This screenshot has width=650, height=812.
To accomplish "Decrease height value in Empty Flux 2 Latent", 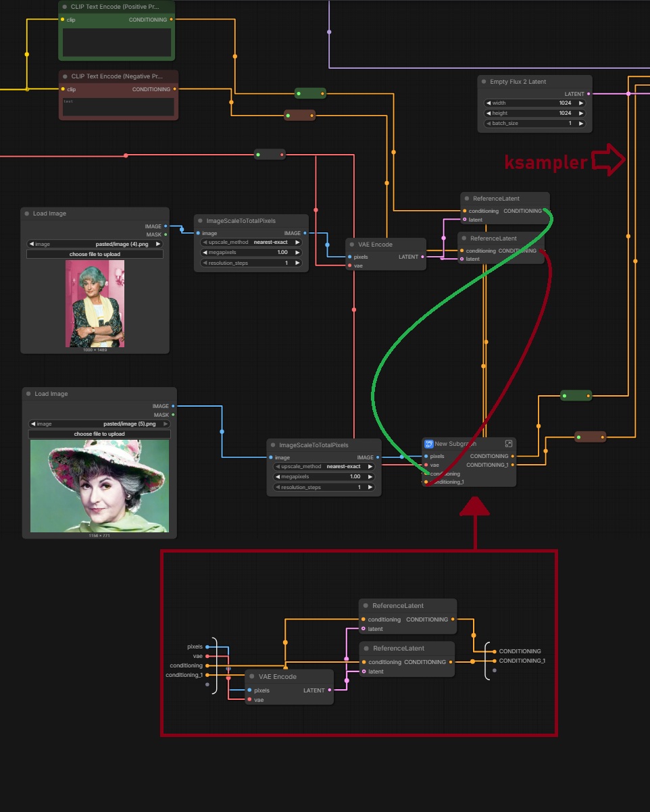I will 489,113.
